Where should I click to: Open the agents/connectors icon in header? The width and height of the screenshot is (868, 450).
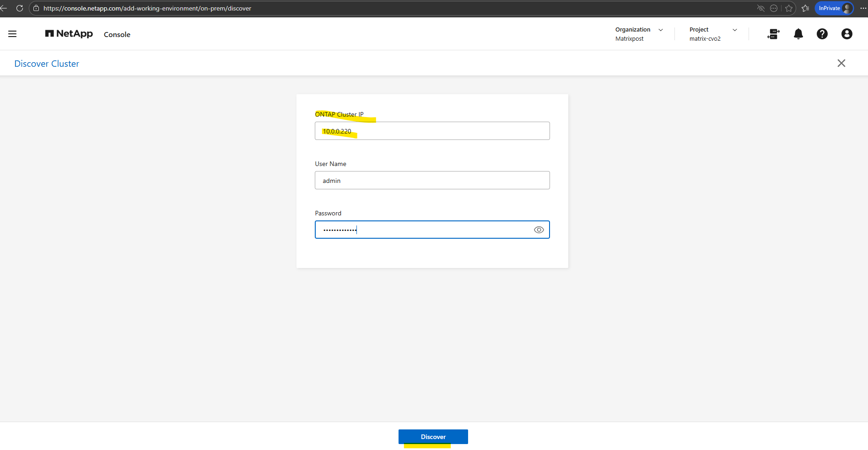click(773, 34)
